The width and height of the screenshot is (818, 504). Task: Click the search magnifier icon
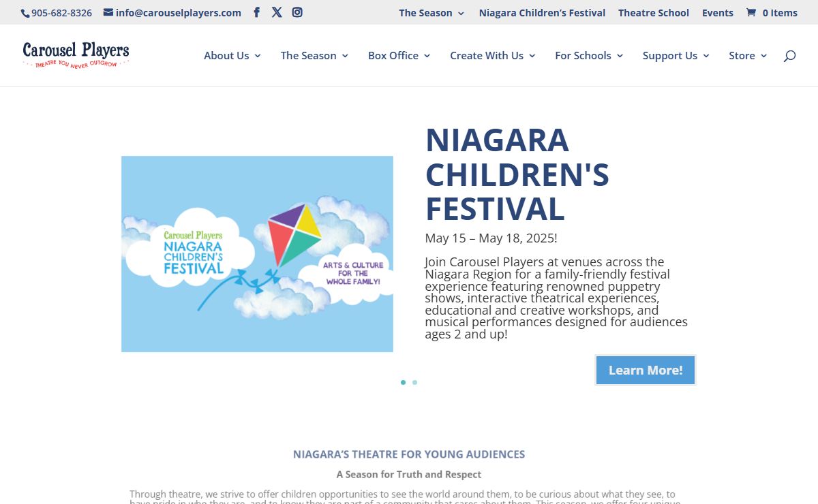[x=789, y=56]
